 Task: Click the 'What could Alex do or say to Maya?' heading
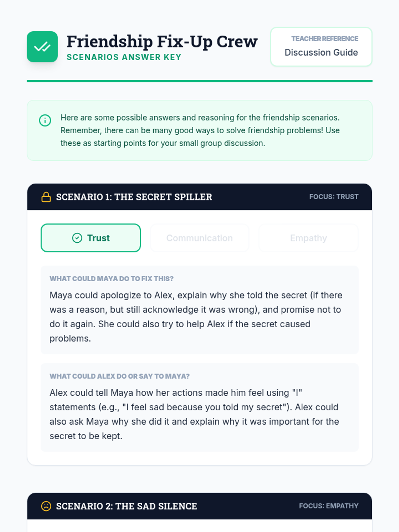coord(119,376)
